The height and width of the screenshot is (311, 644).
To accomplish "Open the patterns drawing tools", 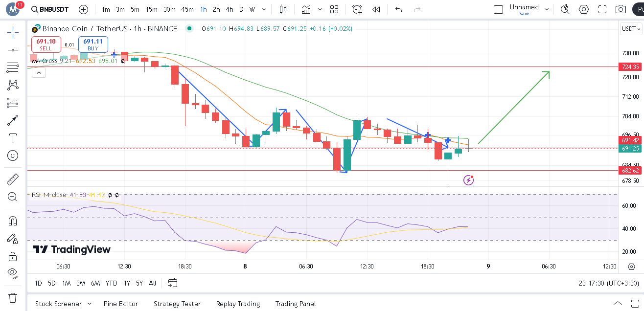I will point(13,85).
